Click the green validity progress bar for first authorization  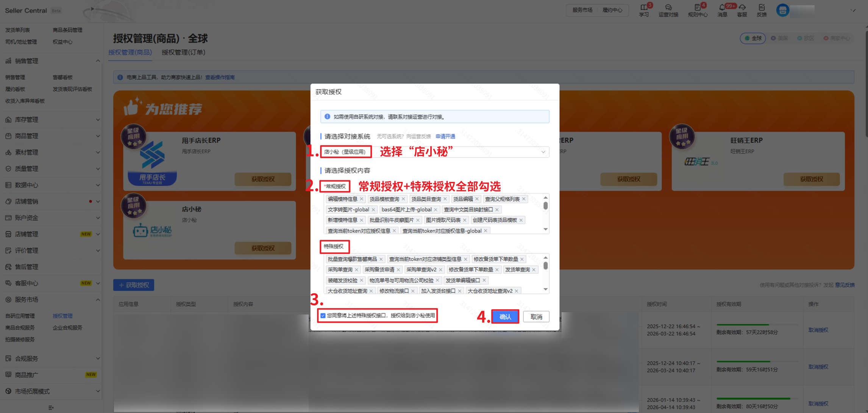(742, 325)
